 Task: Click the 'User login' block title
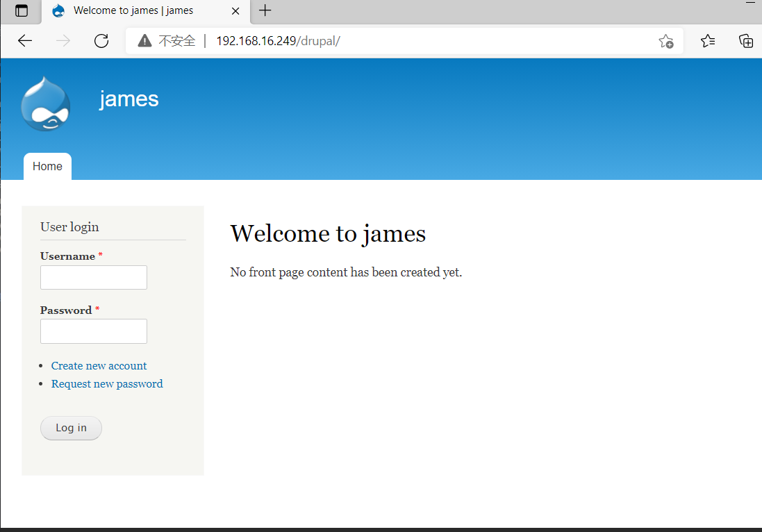click(x=69, y=227)
